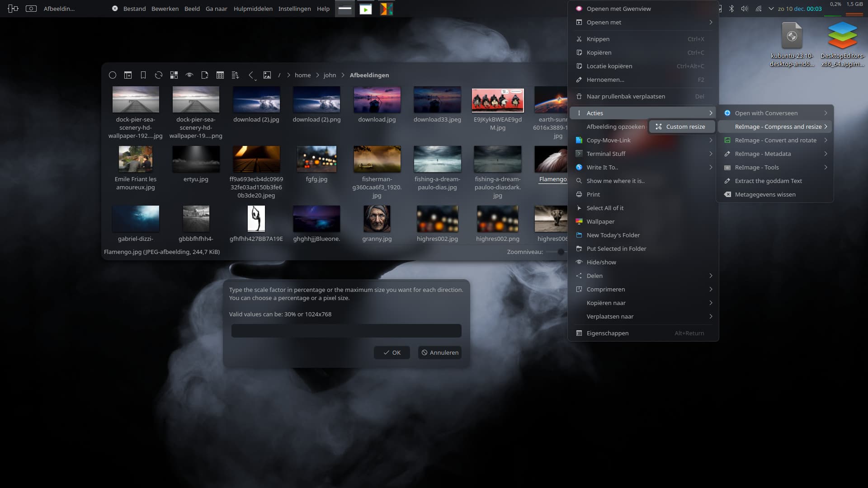Click the volume icon in system tray
Screen dimensions: 868x488
pos(745,9)
